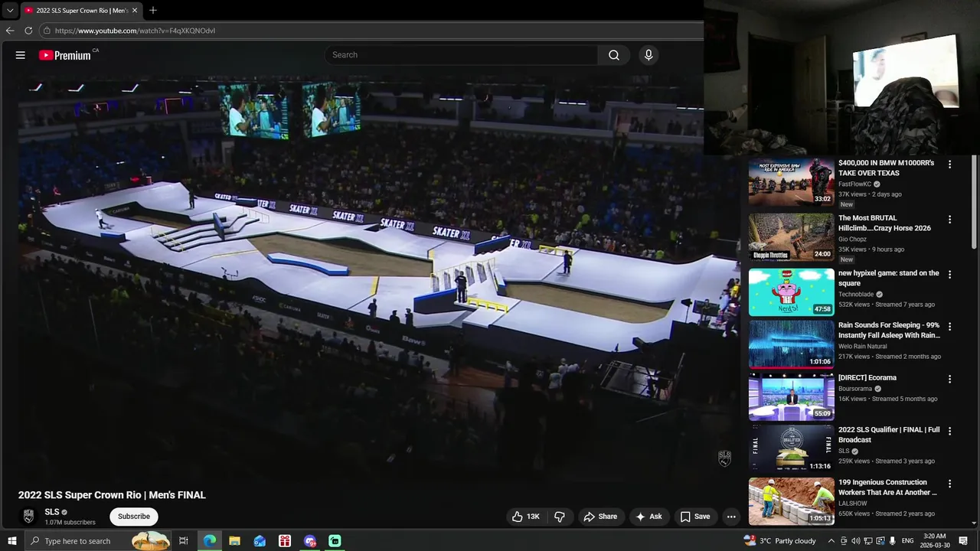The image size is (980, 551).
Task: Focus the YouTube Search field
Action: (x=462, y=55)
